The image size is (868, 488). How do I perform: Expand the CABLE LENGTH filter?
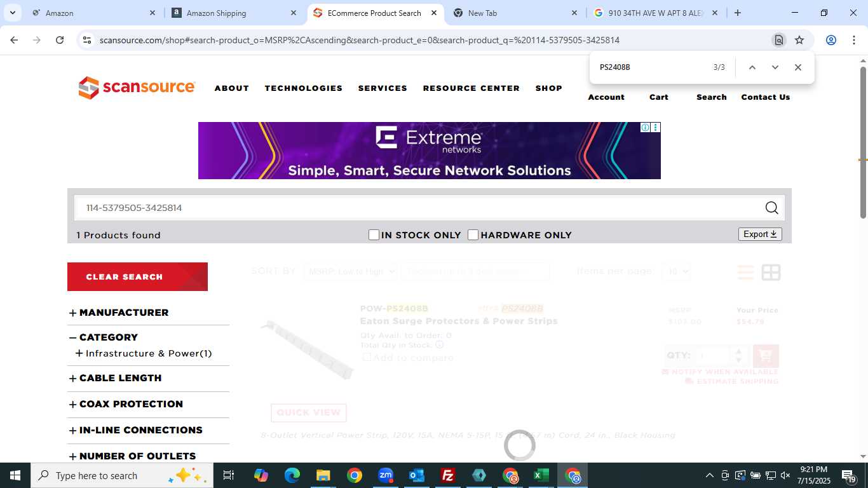tap(115, 378)
